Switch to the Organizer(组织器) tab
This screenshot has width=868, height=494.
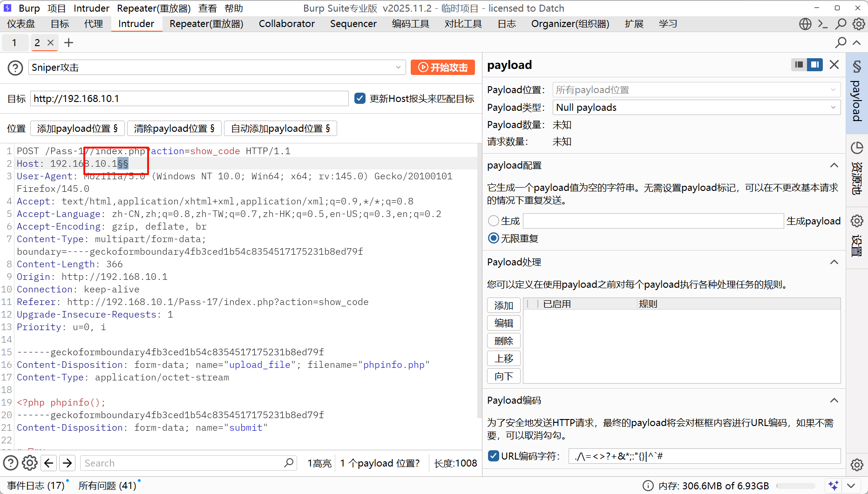point(570,24)
